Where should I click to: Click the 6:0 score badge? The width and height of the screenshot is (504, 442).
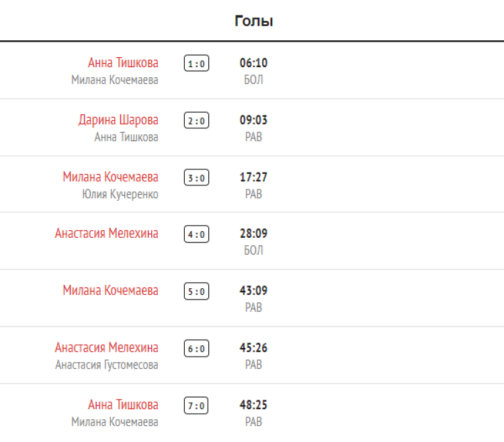pyautogui.click(x=196, y=349)
